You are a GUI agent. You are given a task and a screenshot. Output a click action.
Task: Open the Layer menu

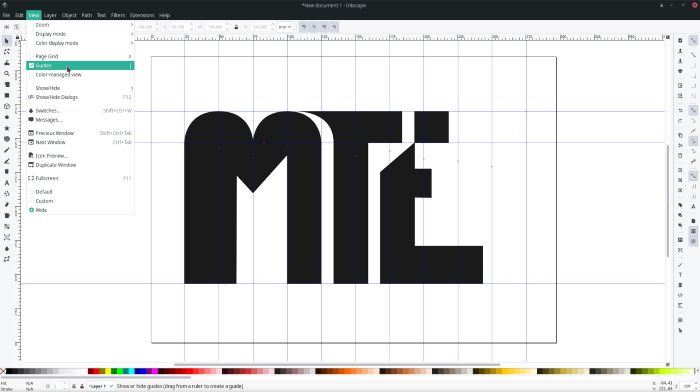pos(50,15)
